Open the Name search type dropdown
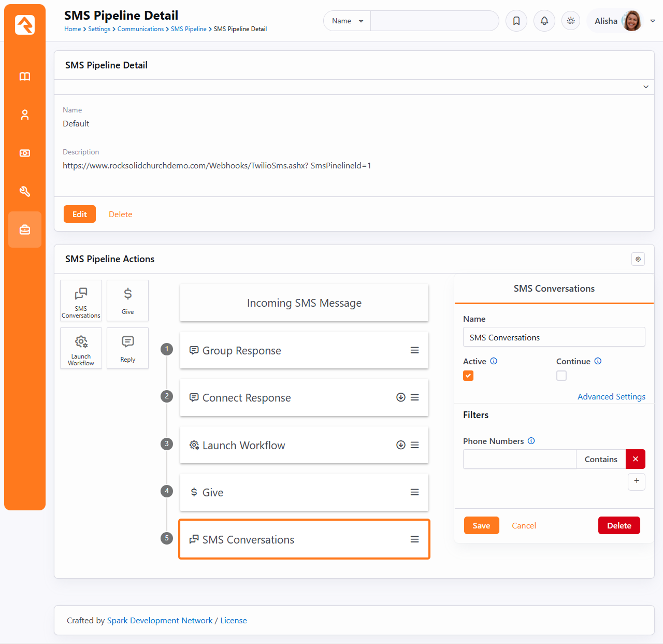Image resolution: width=663 pixels, height=644 pixels. (347, 21)
